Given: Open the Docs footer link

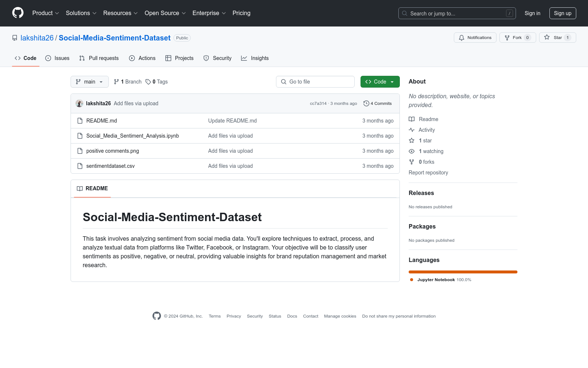Looking at the screenshot, I should pos(292,316).
